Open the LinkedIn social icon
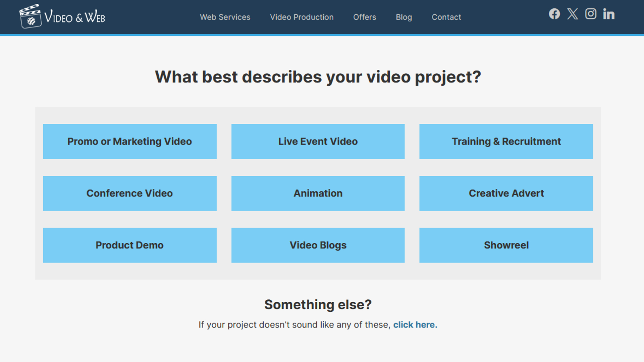This screenshot has width=644, height=362. pyautogui.click(x=608, y=14)
